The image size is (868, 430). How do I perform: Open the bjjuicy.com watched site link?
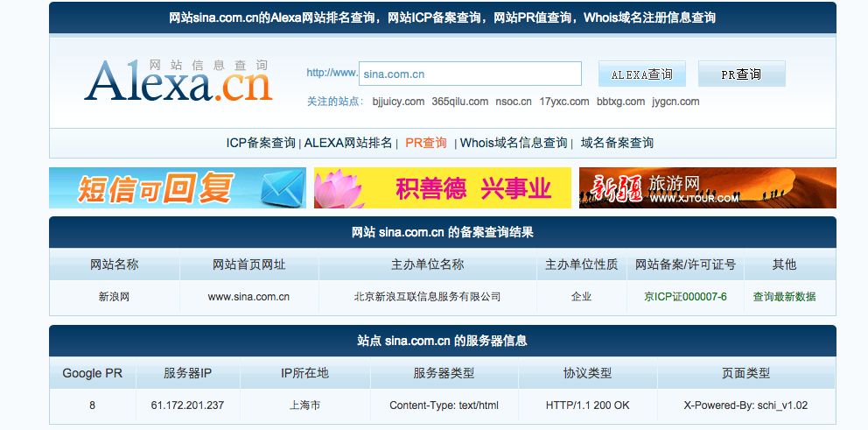point(398,102)
